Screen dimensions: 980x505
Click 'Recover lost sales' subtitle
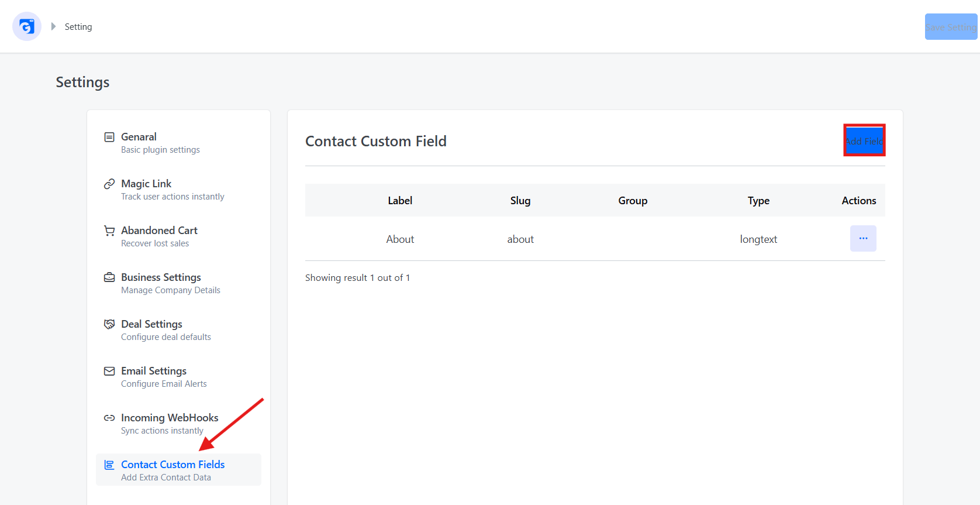(x=155, y=243)
